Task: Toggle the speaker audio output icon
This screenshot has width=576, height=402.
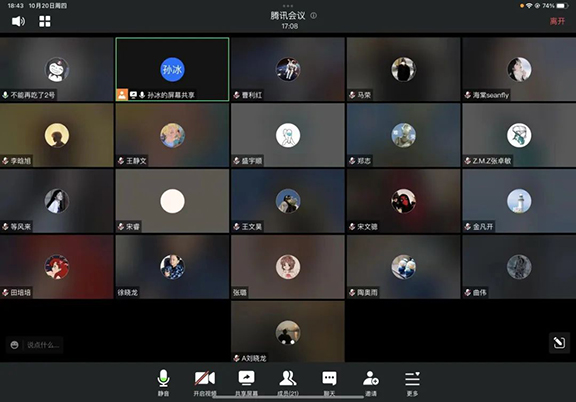Action: coord(18,21)
